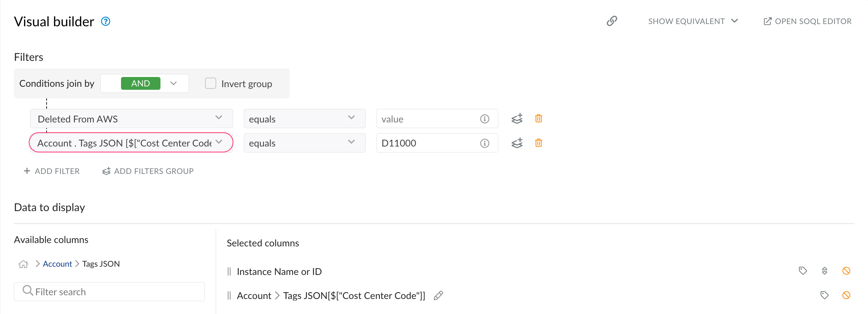Delete the Deleted From AWS filter condition
Screen dimensions: 868x314
click(538, 118)
